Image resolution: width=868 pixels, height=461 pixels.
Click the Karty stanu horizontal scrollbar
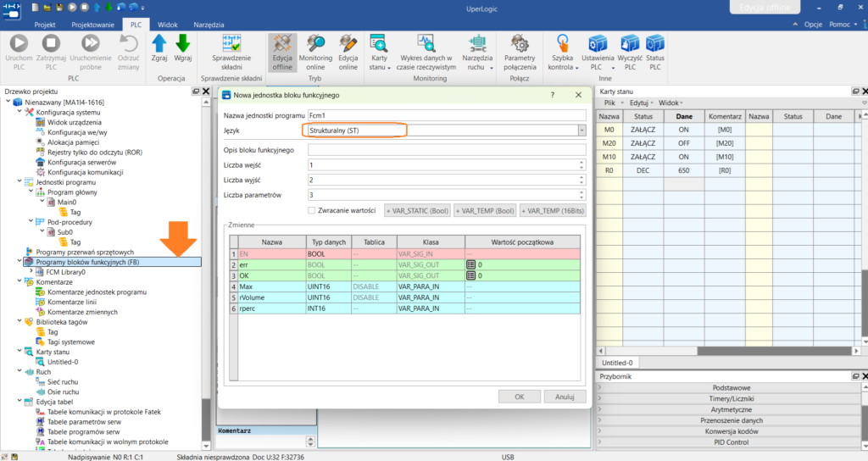point(775,351)
